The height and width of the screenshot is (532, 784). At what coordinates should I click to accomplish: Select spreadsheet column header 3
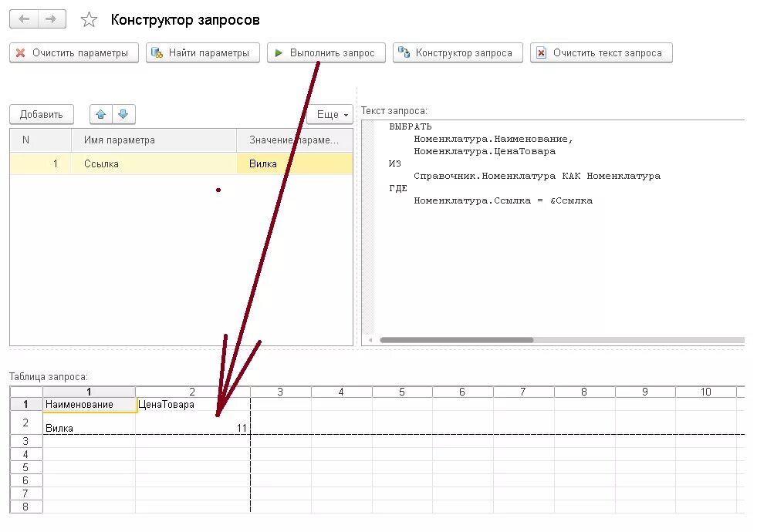coord(281,392)
